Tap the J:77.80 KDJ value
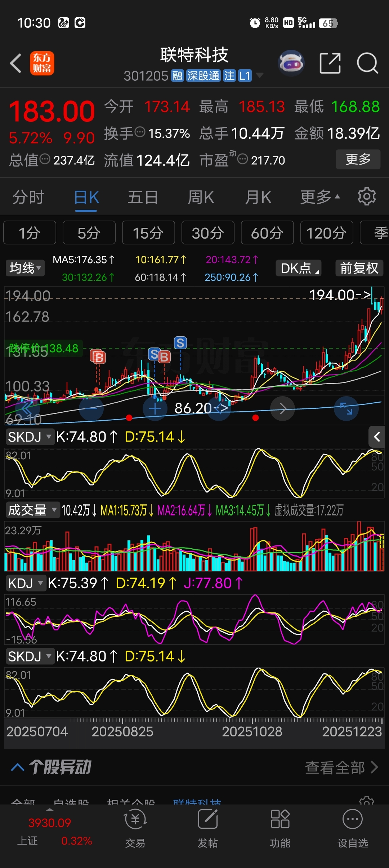This screenshot has height=868, width=389. [213, 583]
